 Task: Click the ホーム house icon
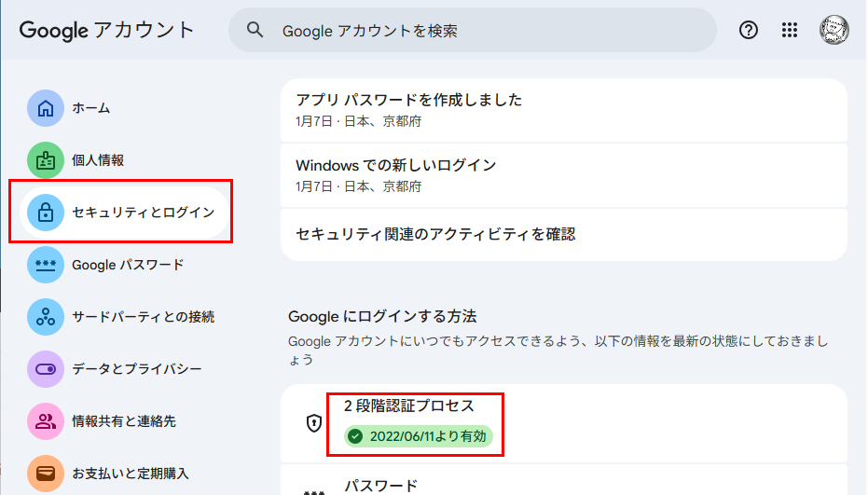pos(46,108)
